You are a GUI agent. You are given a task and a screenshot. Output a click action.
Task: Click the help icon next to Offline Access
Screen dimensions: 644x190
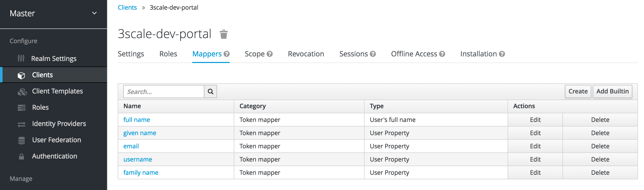click(x=442, y=54)
